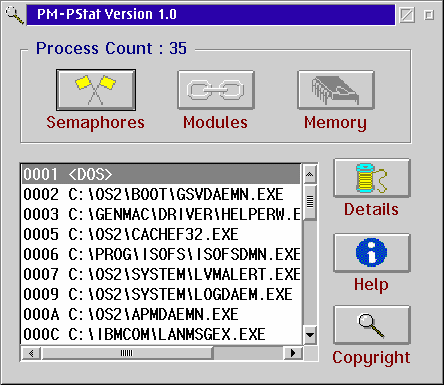
Task: Click the Copyright text label
Action: pyautogui.click(x=371, y=358)
